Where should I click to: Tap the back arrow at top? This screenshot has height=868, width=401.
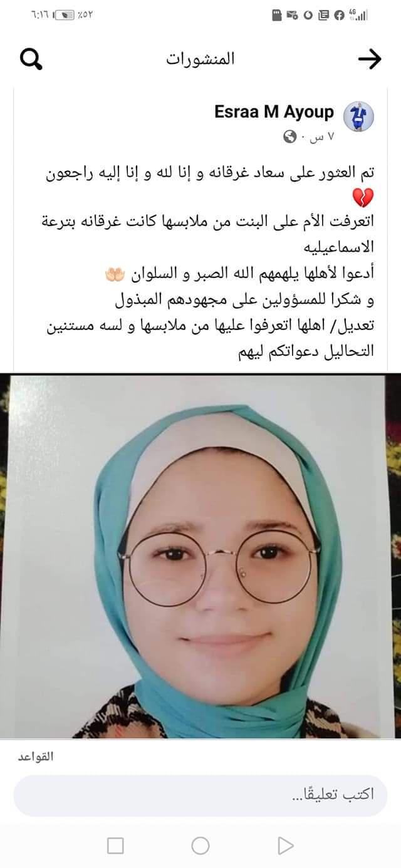point(369,59)
